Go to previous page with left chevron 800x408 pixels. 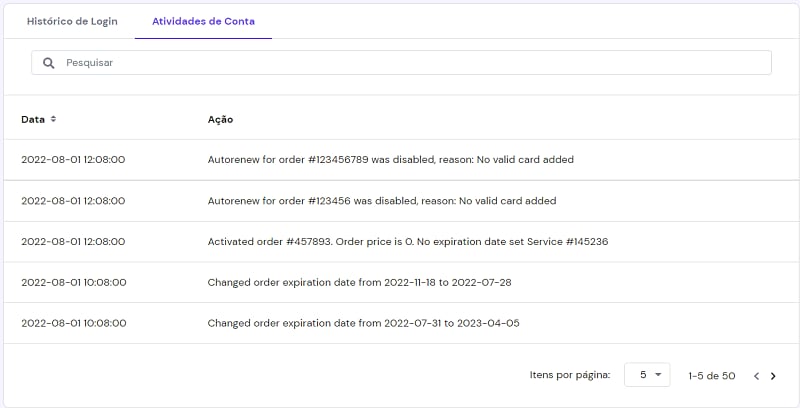pos(756,376)
